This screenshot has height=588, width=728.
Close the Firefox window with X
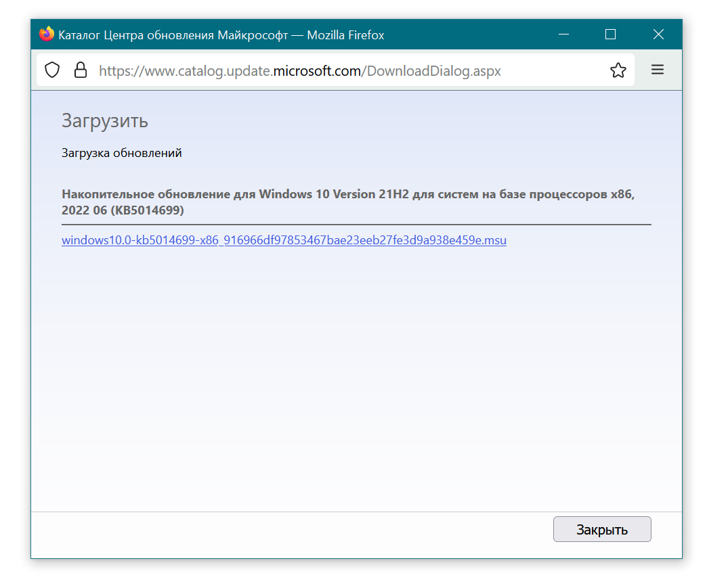point(658,35)
